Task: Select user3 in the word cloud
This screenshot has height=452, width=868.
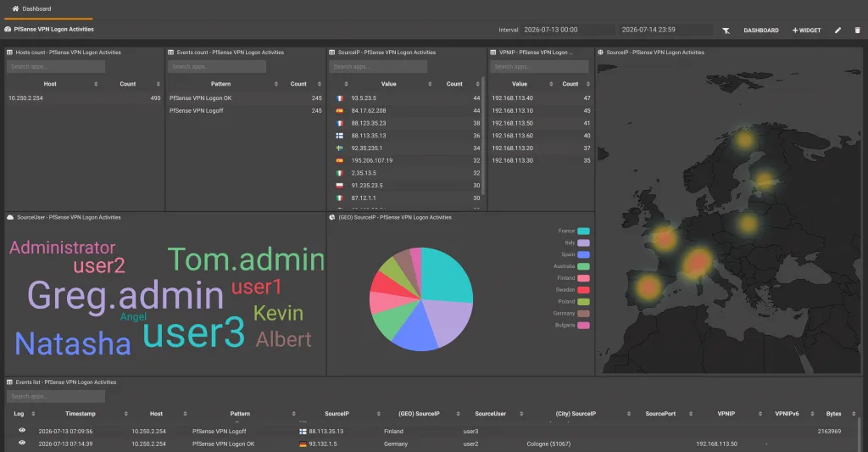Action: (194, 332)
